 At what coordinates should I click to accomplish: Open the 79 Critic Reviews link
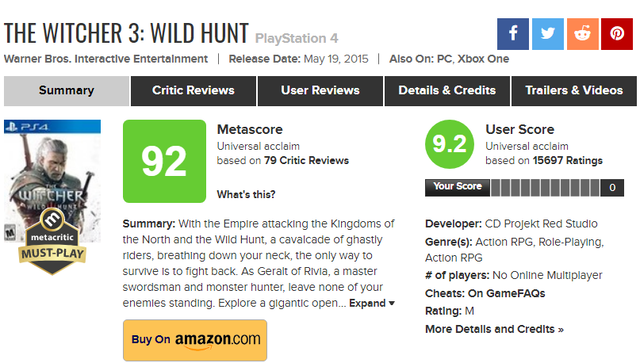tap(306, 160)
